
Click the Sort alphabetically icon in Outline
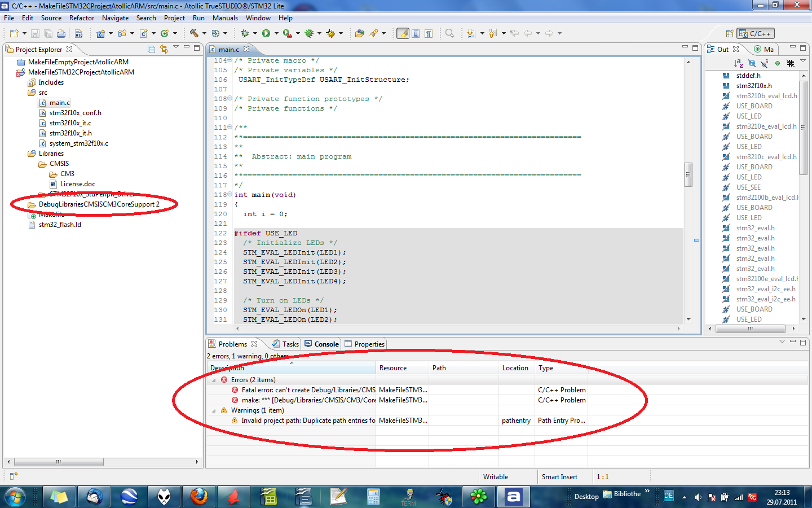click(x=739, y=63)
